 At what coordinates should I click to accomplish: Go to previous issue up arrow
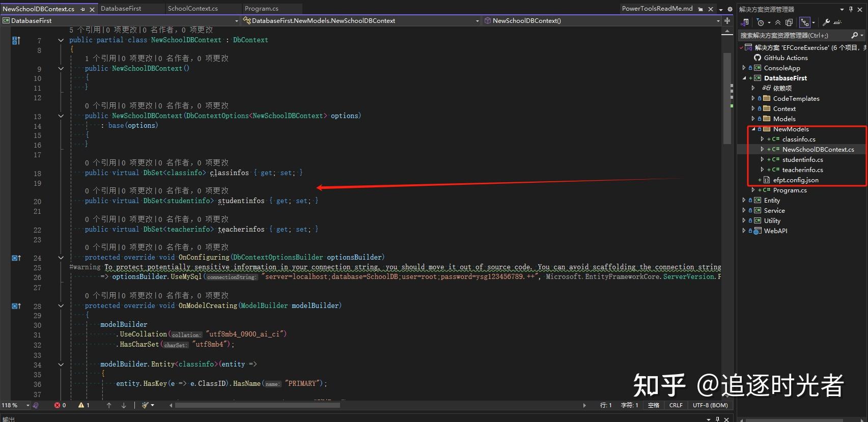point(109,406)
